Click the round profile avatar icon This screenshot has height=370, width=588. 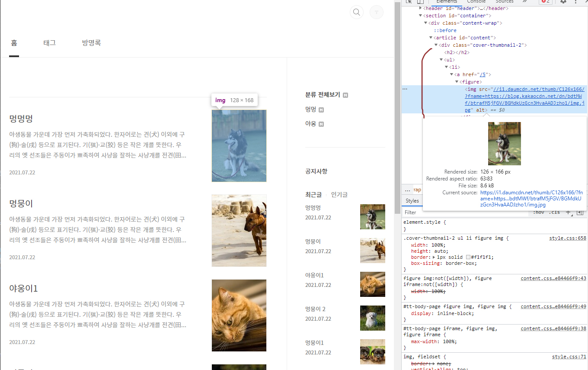tap(377, 12)
